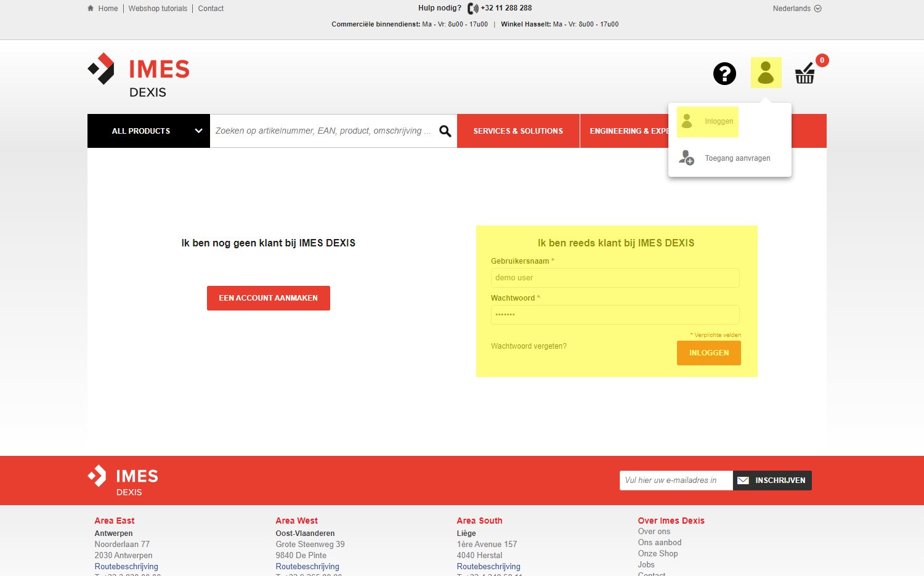Click the user account icon
This screenshot has width=924, height=576.
click(766, 73)
